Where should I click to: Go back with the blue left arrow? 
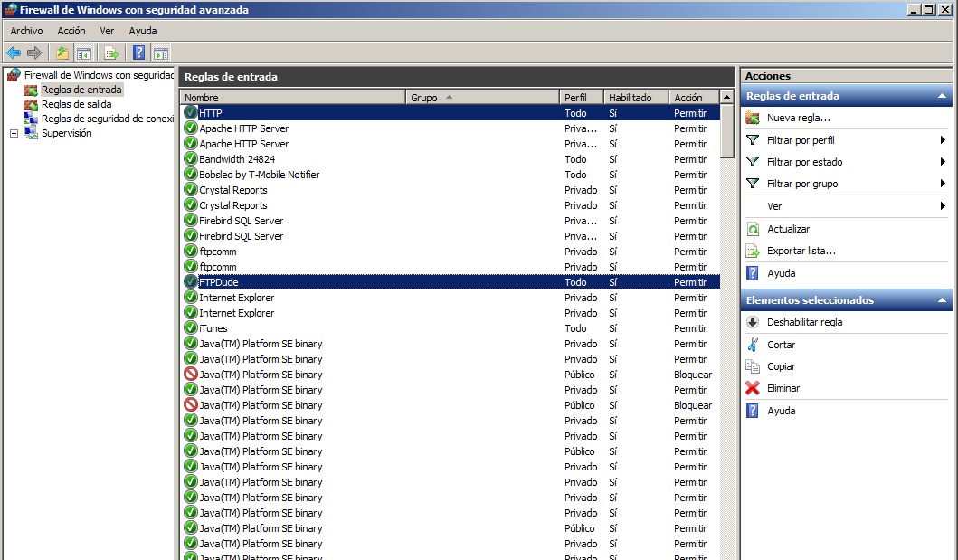coord(14,53)
